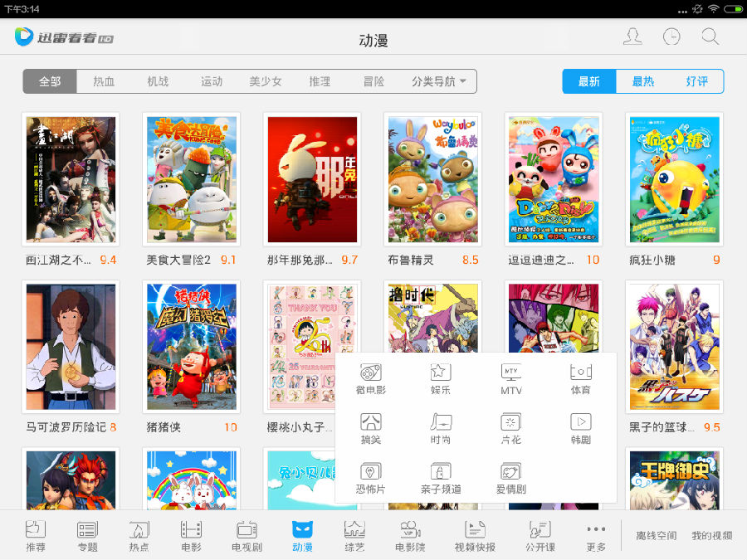
Task: Open 王牌御史 poster
Action: [674, 479]
